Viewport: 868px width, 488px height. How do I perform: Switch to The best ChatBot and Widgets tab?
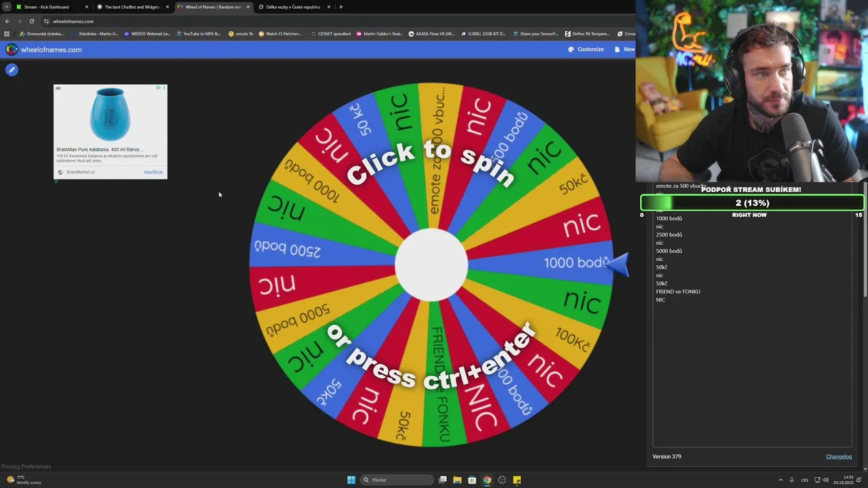point(132,7)
